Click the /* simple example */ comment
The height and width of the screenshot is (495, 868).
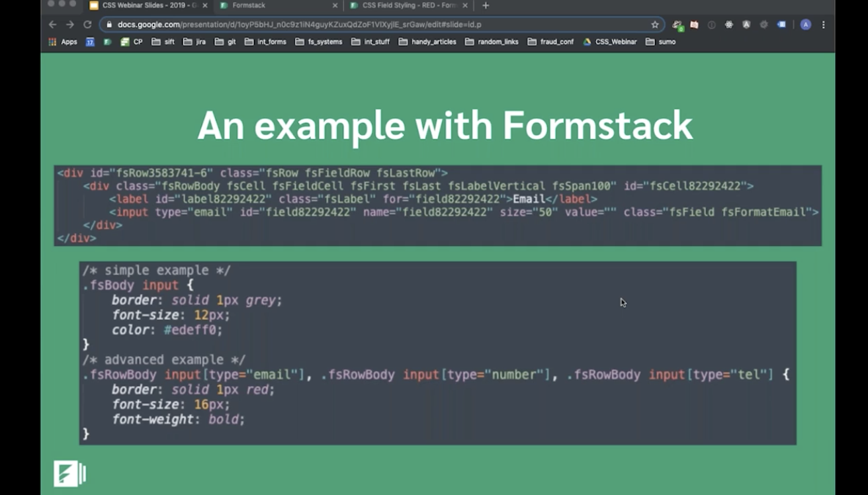(156, 270)
